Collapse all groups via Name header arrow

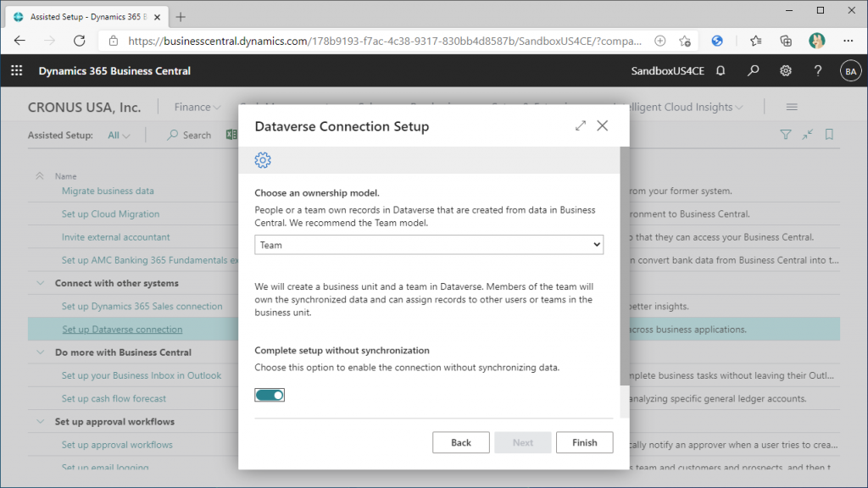[39, 176]
